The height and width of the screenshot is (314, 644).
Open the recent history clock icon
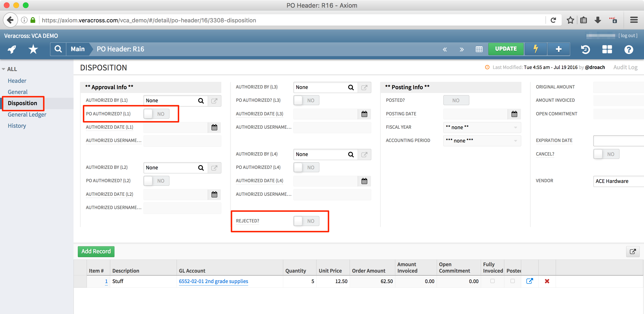pyautogui.click(x=585, y=49)
